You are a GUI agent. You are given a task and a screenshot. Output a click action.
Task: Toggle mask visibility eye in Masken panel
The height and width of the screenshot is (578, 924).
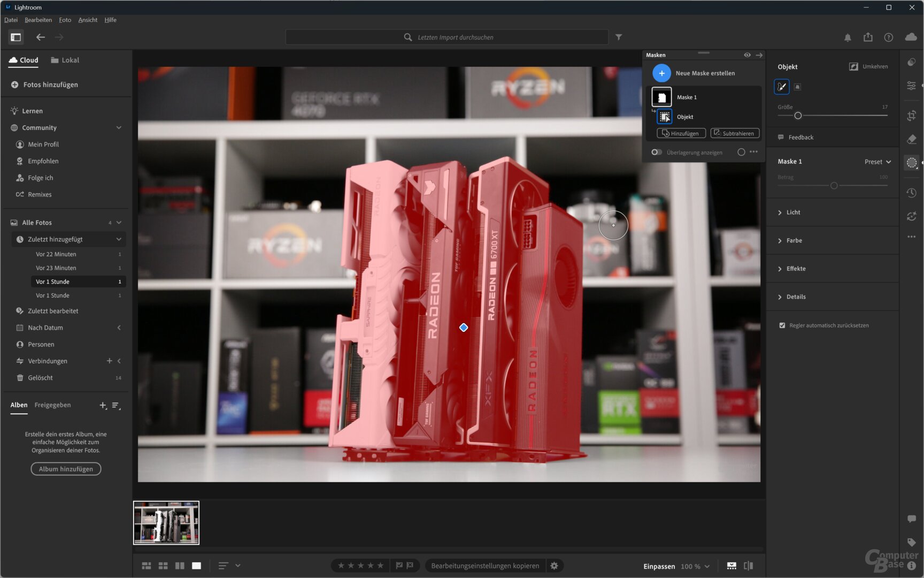click(747, 55)
